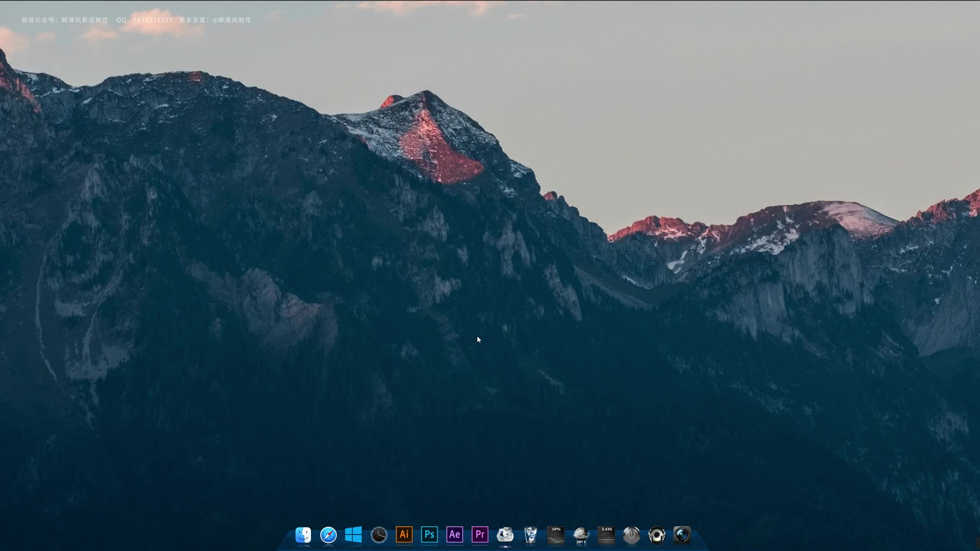Launch the Safari compass browser icon

328,535
